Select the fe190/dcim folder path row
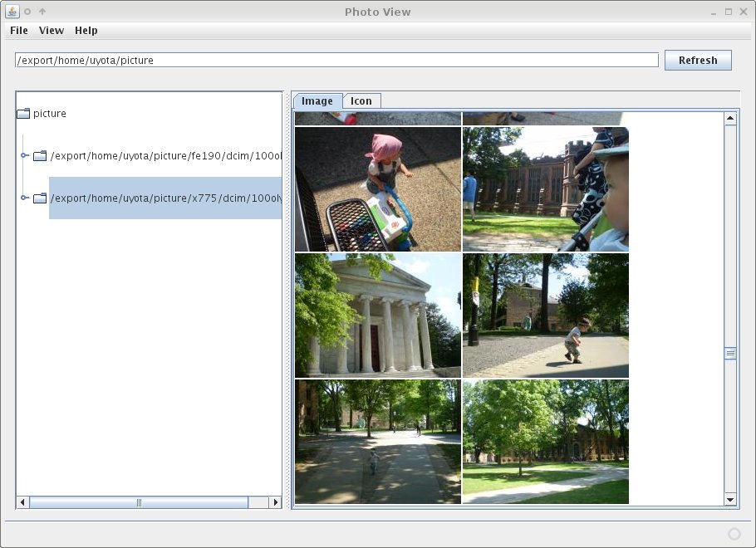756x548 pixels. [x=165, y=155]
